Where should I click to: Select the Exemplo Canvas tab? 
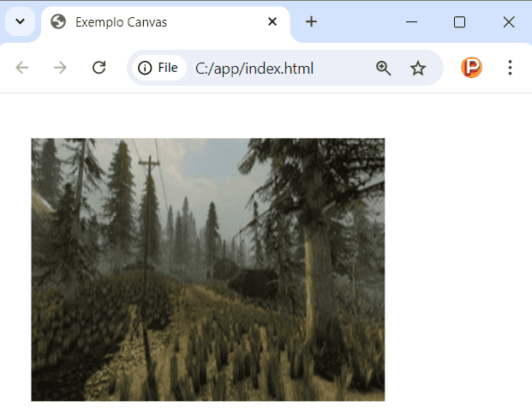[x=165, y=22]
